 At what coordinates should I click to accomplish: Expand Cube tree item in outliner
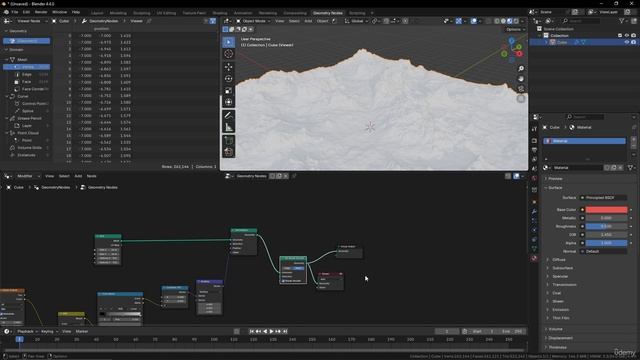[x=546, y=42]
